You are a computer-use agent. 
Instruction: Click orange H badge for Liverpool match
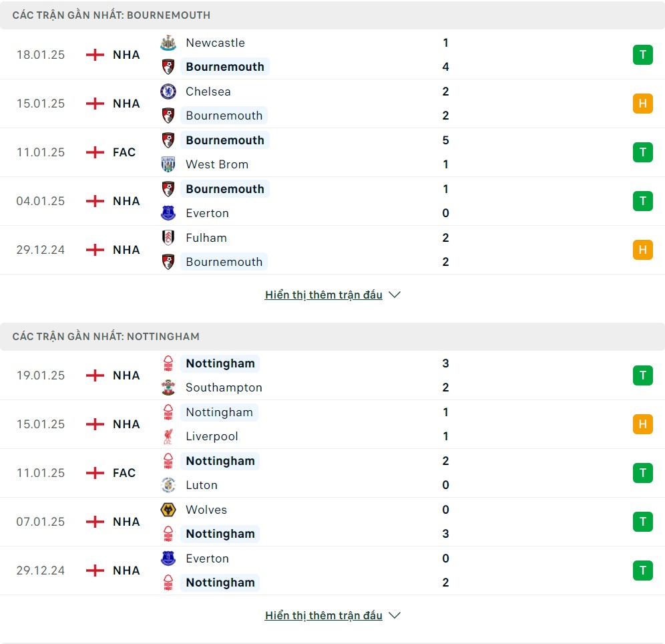tap(642, 424)
